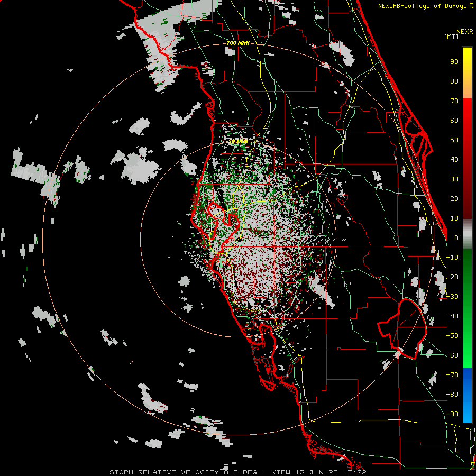Viewport: 476px width, 476px height.
Task: Click the -20 scale label
Action: [452, 277]
